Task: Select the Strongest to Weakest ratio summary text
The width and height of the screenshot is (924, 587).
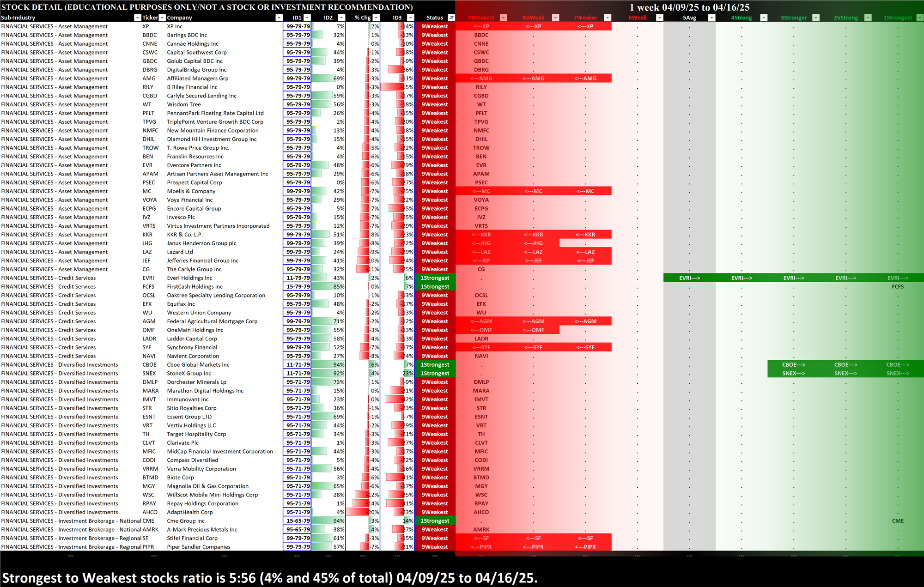Action: [269, 578]
